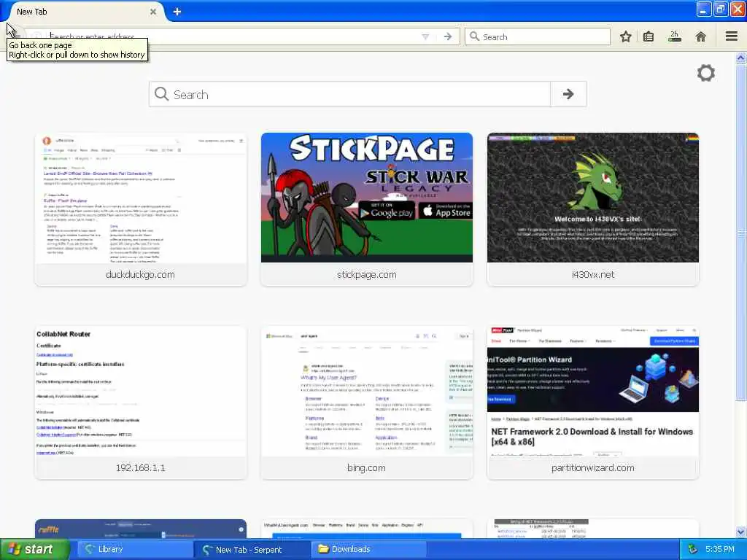Screen dimensions: 747x560
Task: Click the 5:35 PM clock
Action: pos(720,550)
